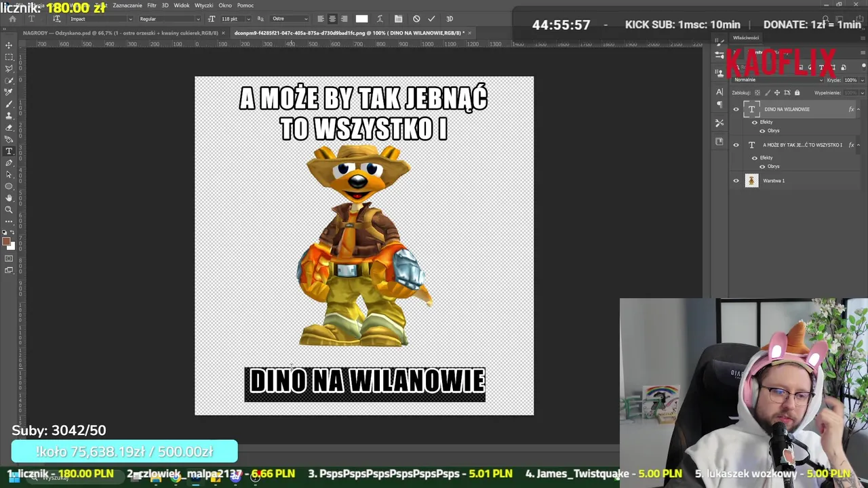Screen dimensions: 868x488
Task: Change the screen mode
Action: coord(9,270)
